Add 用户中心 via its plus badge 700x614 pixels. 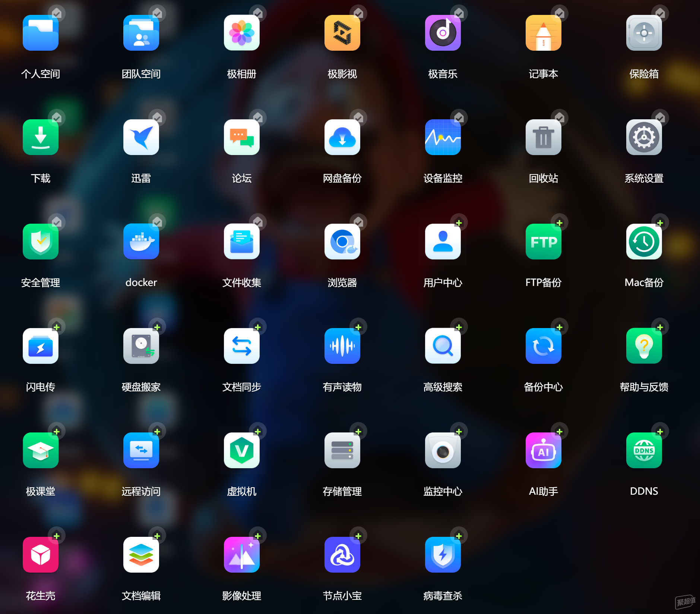coord(459,223)
